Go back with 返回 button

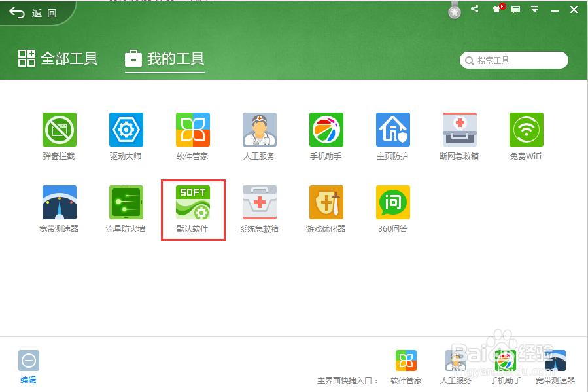click(x=33, y=13)
